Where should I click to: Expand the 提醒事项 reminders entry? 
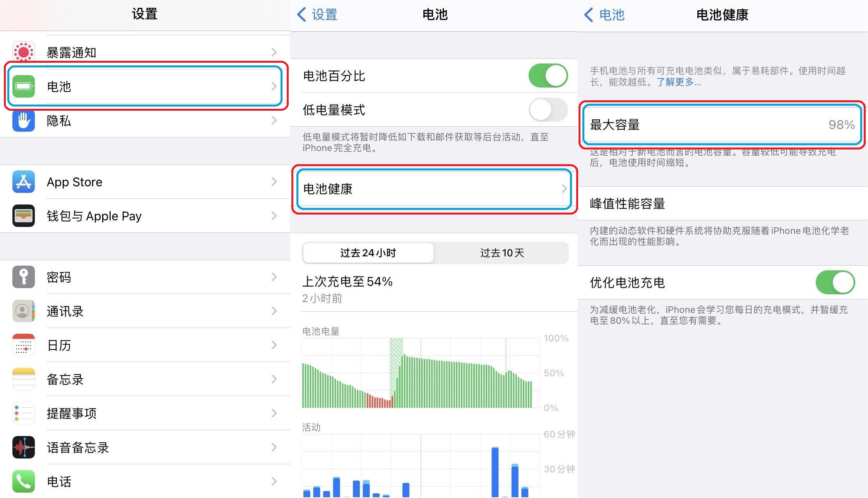tap(274, 413)
